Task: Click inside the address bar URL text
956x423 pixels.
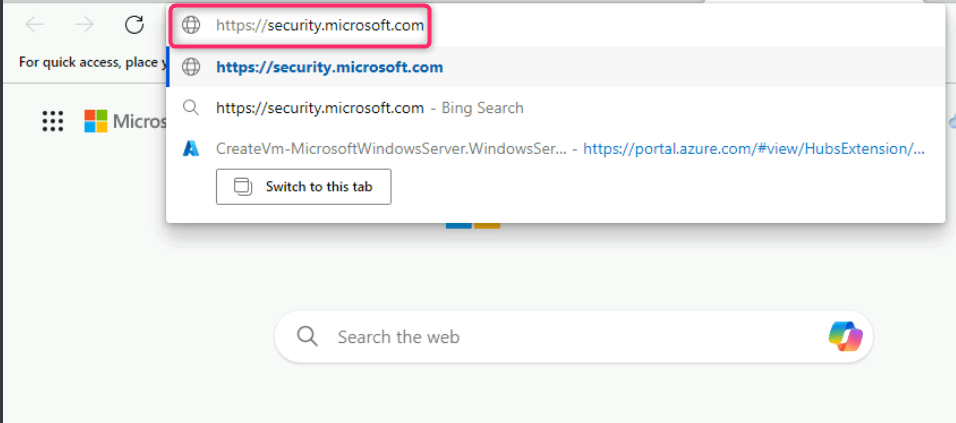Action: coord(320,26)
